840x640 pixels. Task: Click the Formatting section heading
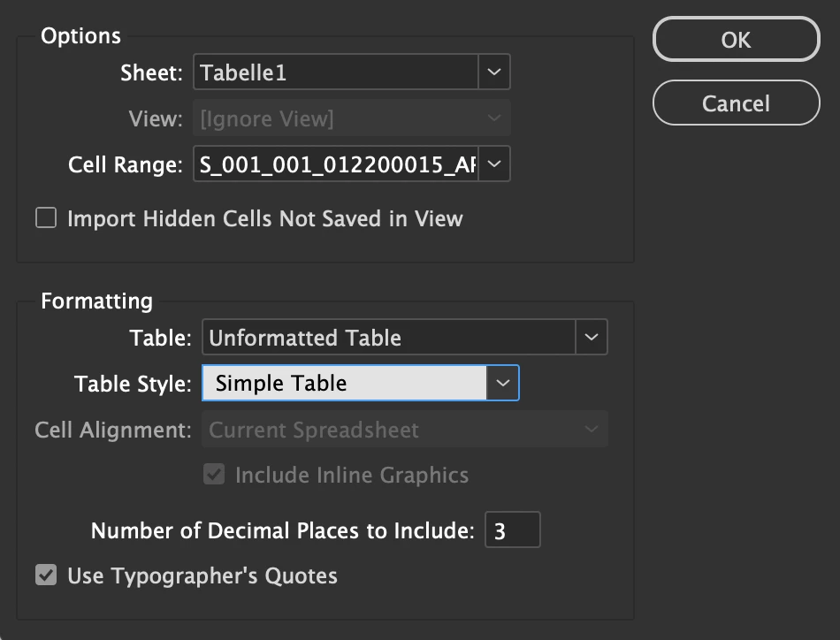(96, 301)
